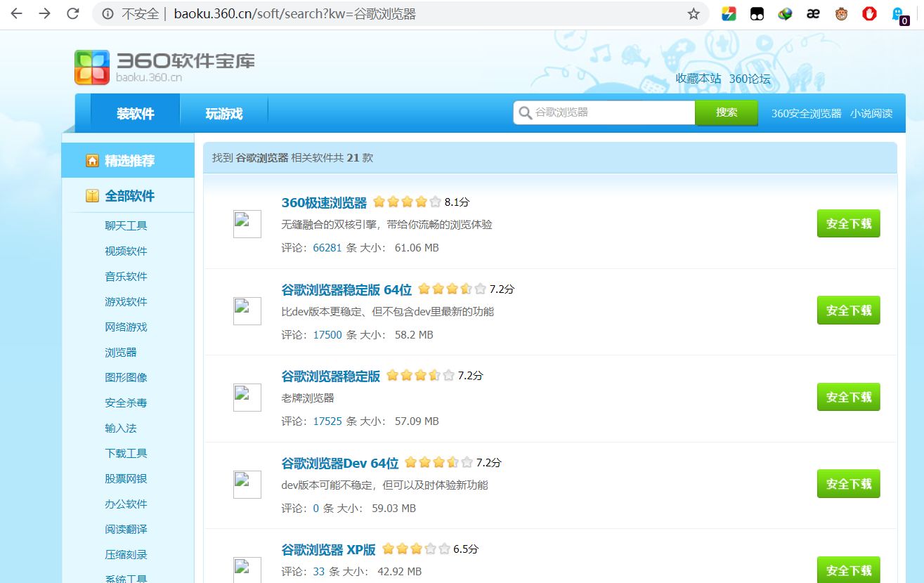Image resolution: width=924 pixels, height=583 pixels.
Task: Click the site info icon beside 不安全
Action: pyautogui.click(x=108, y=14)
